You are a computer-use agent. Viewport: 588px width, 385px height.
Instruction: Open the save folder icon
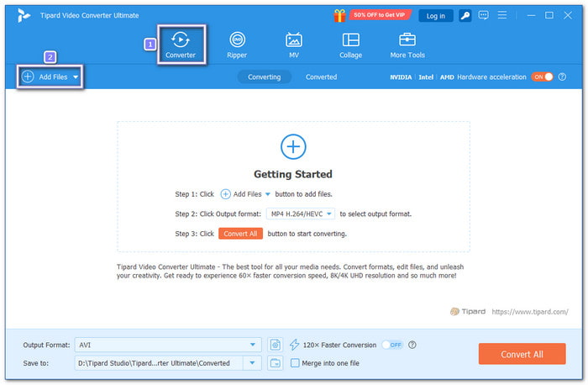point(276,363)
